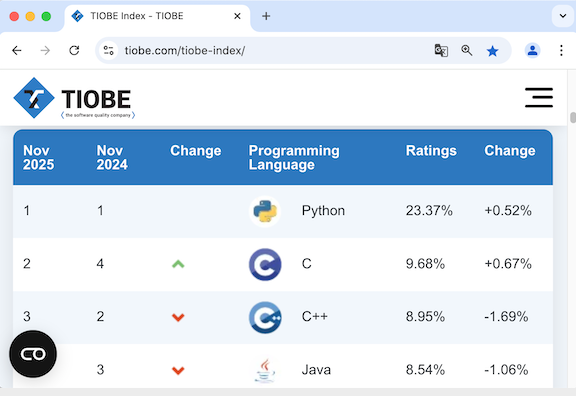Click the TIOBE logo
Viewport: 576px width, 396px height.
pyautogui.click(x=74, y=98)
